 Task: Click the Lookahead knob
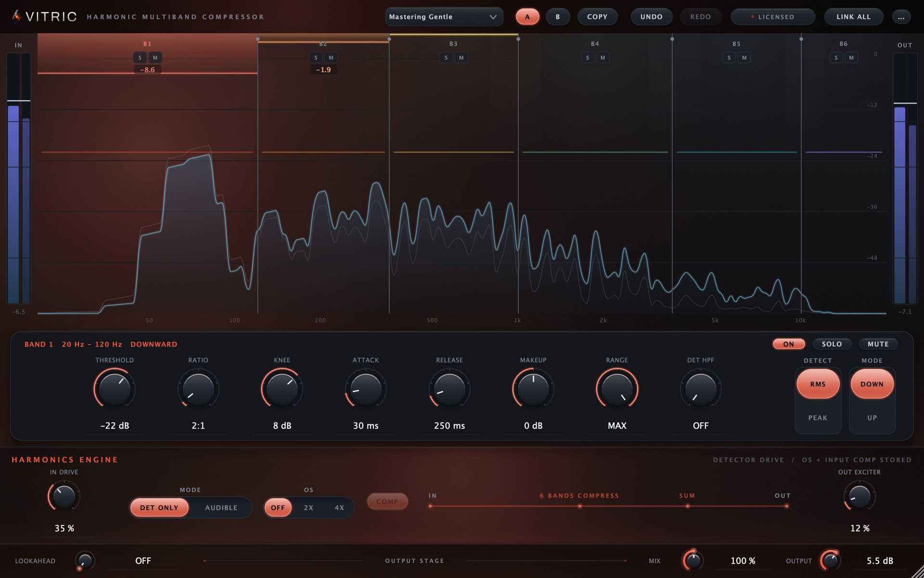pyautogui.click(x=85, y=561)
